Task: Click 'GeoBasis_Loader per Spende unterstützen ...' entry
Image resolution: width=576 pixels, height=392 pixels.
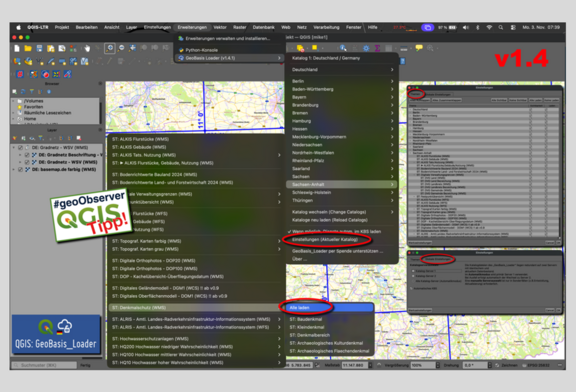Action: click(342, 251)
